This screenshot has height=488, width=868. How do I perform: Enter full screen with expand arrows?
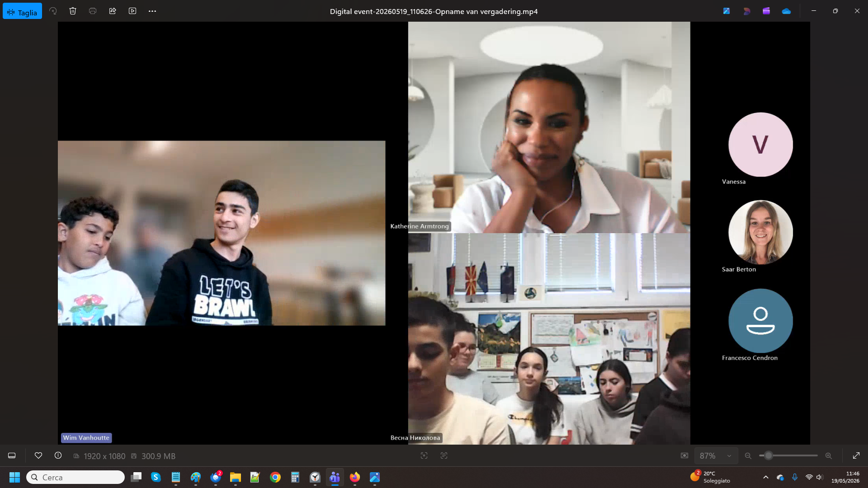point(856,455)
